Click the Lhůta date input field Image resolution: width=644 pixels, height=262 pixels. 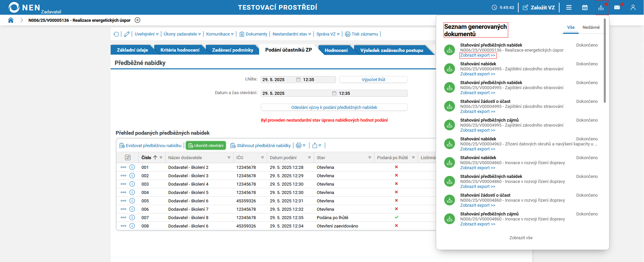(x=278, y=80)
